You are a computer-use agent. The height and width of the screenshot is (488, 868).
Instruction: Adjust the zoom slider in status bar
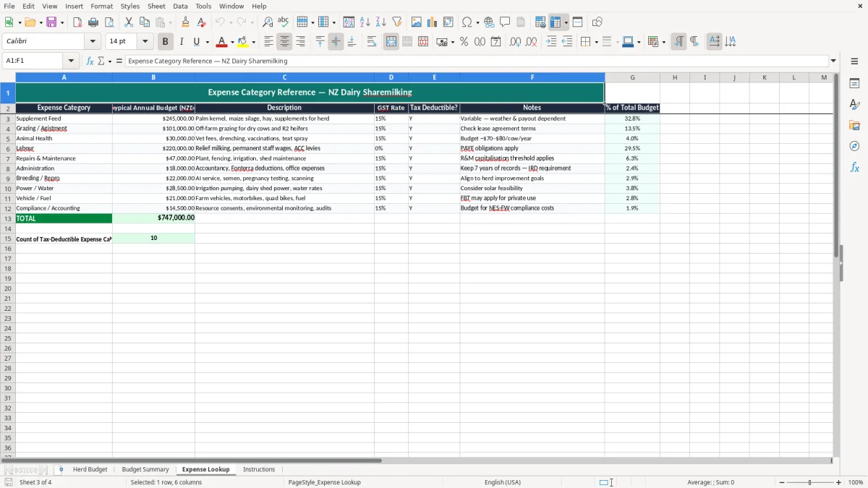point(810,482)
